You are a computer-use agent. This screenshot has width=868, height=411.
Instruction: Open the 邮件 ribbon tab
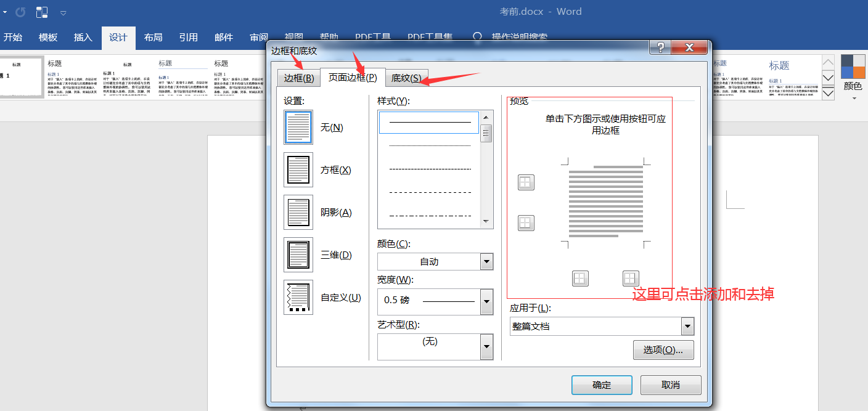(x=223, y=38)
